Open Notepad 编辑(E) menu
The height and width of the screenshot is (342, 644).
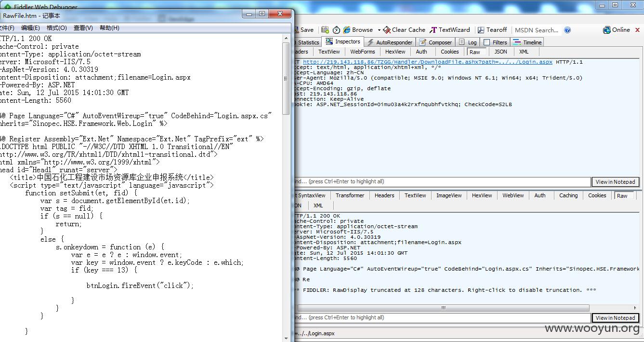pyautogui.click(x=30, y=28)
